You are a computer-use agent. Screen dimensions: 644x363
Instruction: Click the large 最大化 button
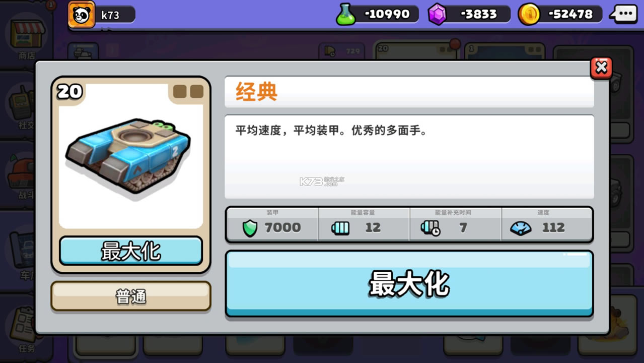pos(409,283)
